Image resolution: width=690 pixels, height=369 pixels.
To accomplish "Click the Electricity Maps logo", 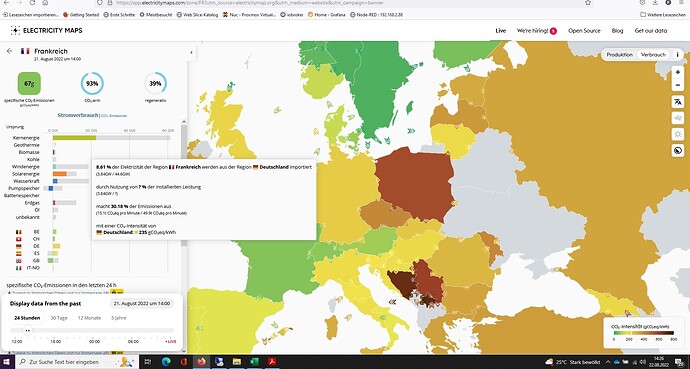I will point(46,30).
